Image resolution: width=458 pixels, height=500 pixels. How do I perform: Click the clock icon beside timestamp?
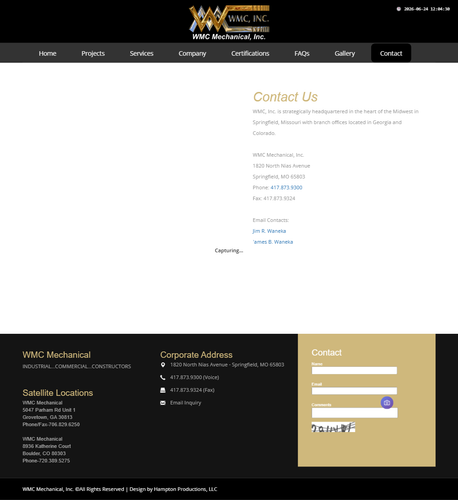(x=399, y=9)
